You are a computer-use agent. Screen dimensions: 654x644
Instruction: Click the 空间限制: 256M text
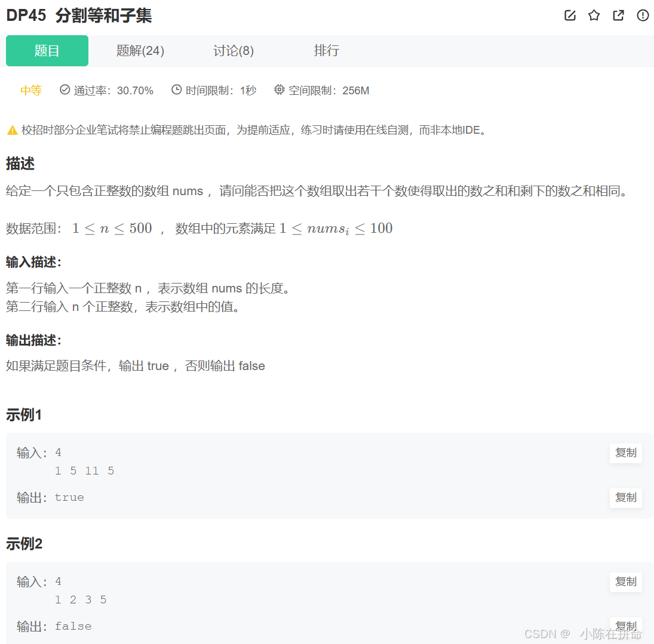click(x=328, y=91)
